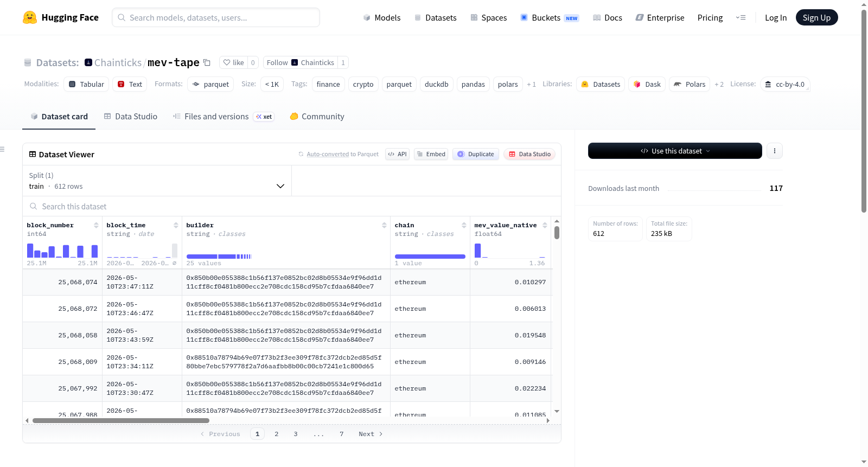
Task: Open Datasets in the top navigation
Action: [x=435, y=17]
